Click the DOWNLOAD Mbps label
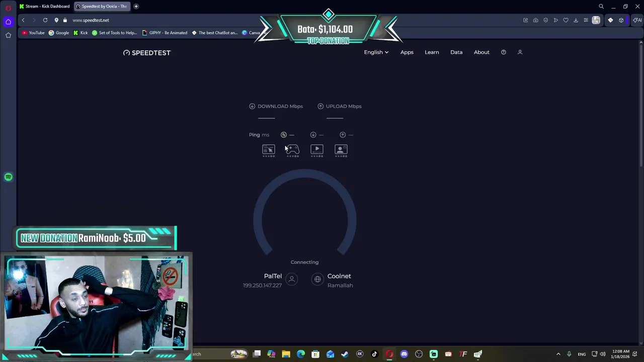This screenshot has width=644, height=362. (x=280, y=106)
